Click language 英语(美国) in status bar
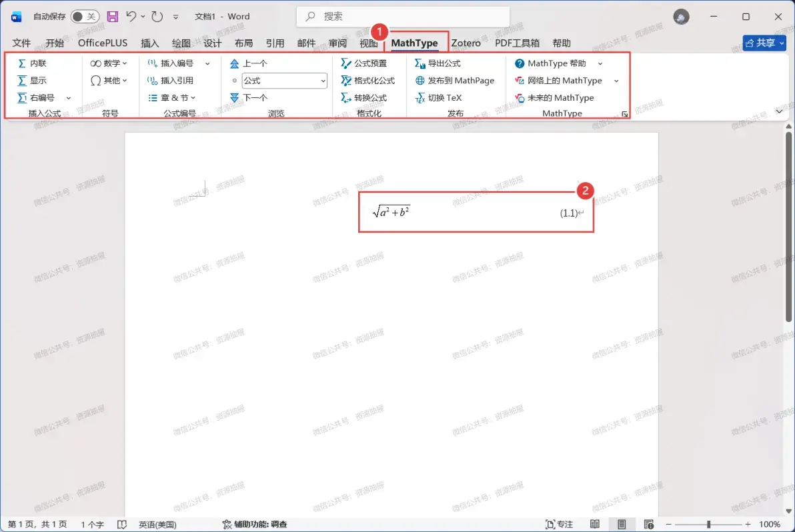This screenshot has width=795, height=532. pyautogui.click(x=157, y=525)
